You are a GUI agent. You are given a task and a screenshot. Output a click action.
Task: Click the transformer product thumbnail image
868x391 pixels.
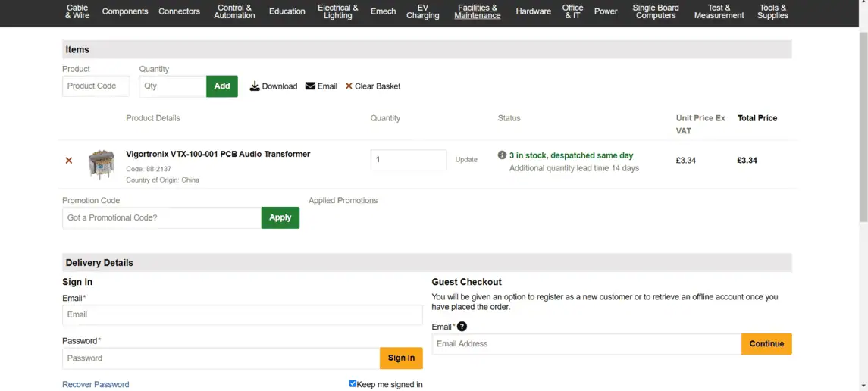click(102, 164)
